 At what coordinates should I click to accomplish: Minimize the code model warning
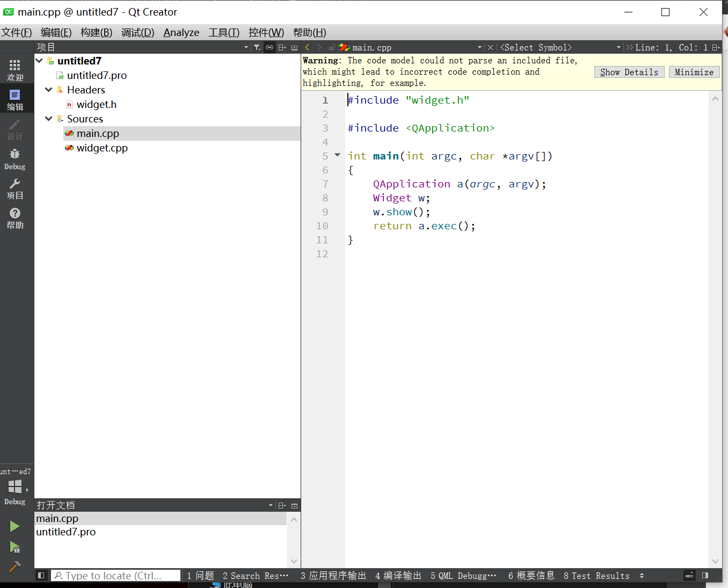(694, 72)
